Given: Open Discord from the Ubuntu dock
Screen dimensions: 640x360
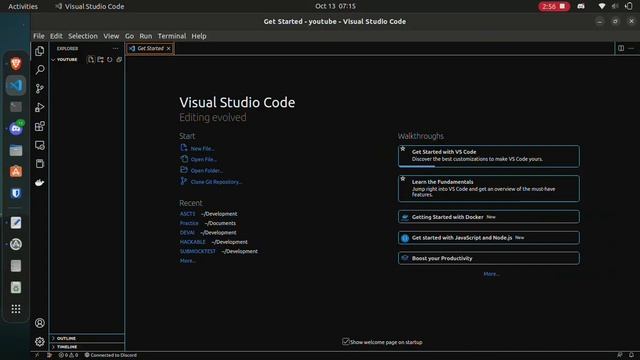Looking at the screenshot, I should click(16, 129).
